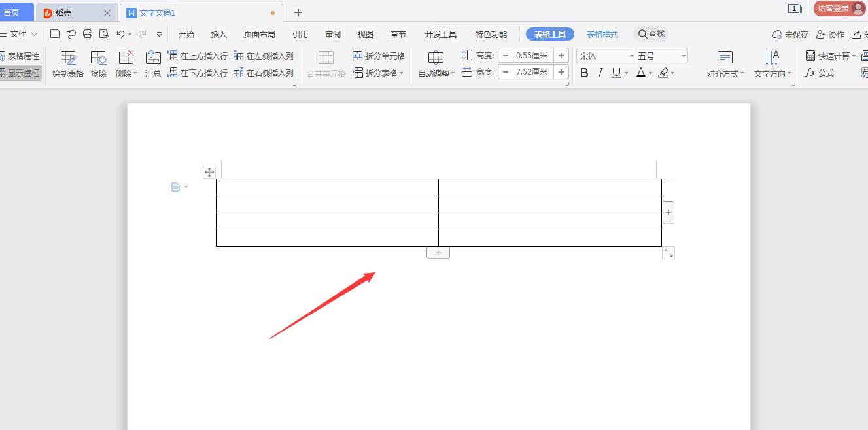Select the 绘制表格 draw table tool
This screenshot has height=430, width=868.
(68, 64)
